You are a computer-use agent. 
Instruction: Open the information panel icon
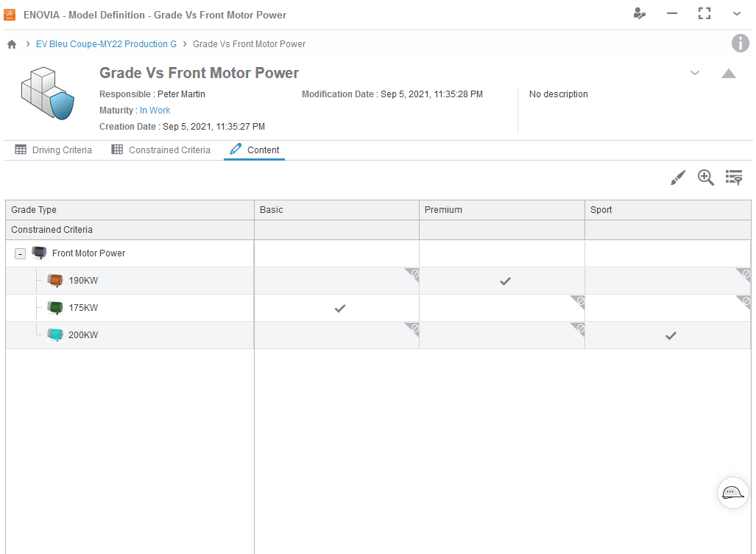pyautogui.click(x=740, y=43)
